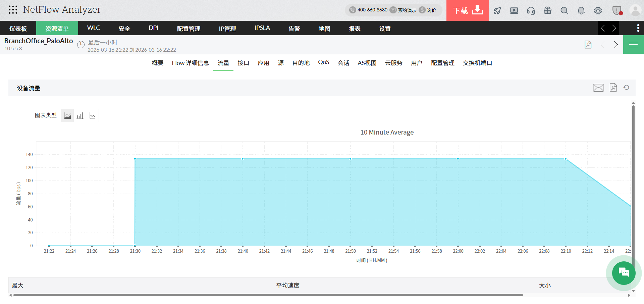Select the area chart type
Viewport: 644px width, 304px height.
click(x=67, y=115)
